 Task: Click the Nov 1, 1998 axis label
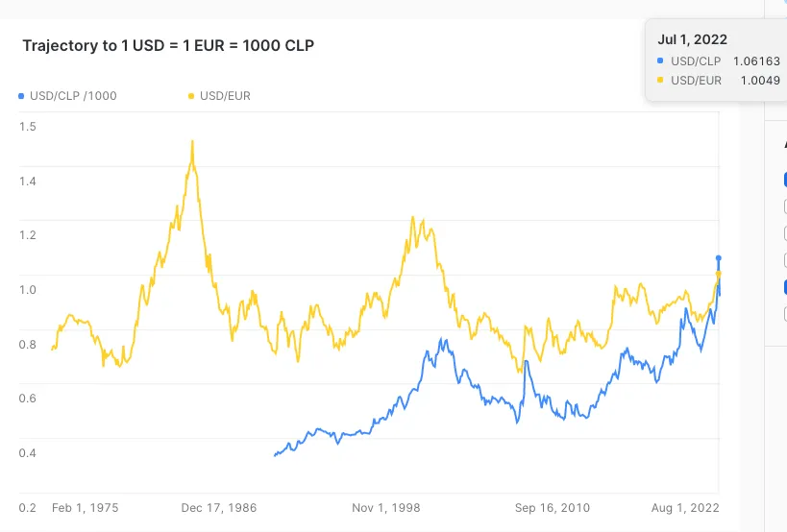(x=386, y=508)
